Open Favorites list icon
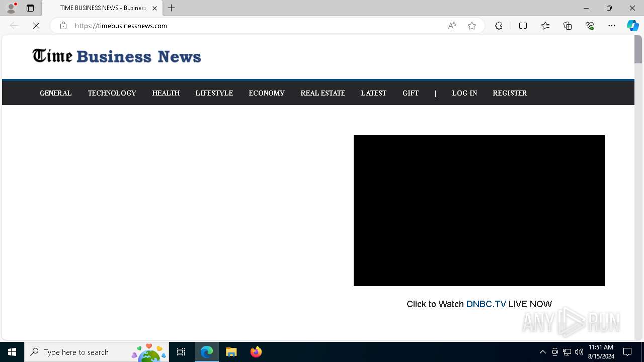The width and height of the screenshot is (644, 362). (x=545, y=26)
